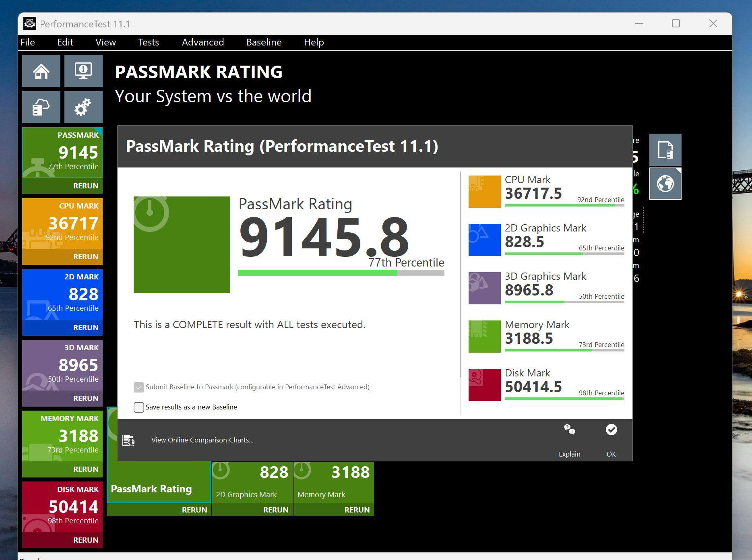Select the MEMORY MARK 3188 sidebar tile
The width and height of the screenshot is (752, 560).
click(x=62, y=436)
